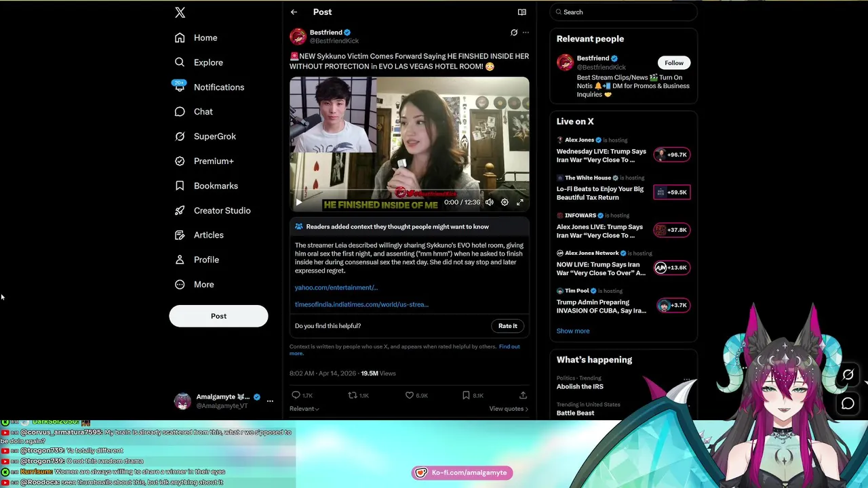The height and width of the screenshot is (488, 868).
Task: Open Profile page
Action: tap(197, 260)
